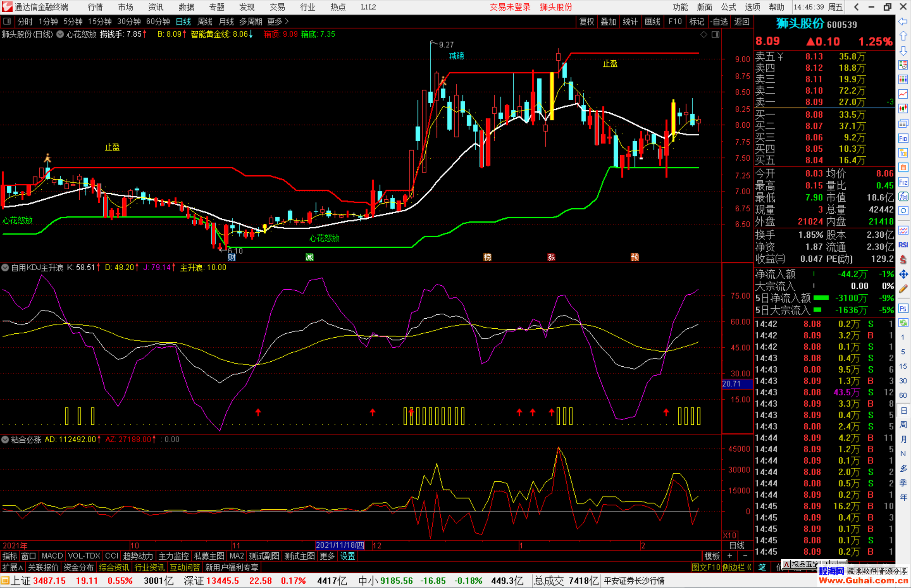Switch to 15-minute period in sidebar
Viewport: 911px width, 588px height.
point(903,366)
